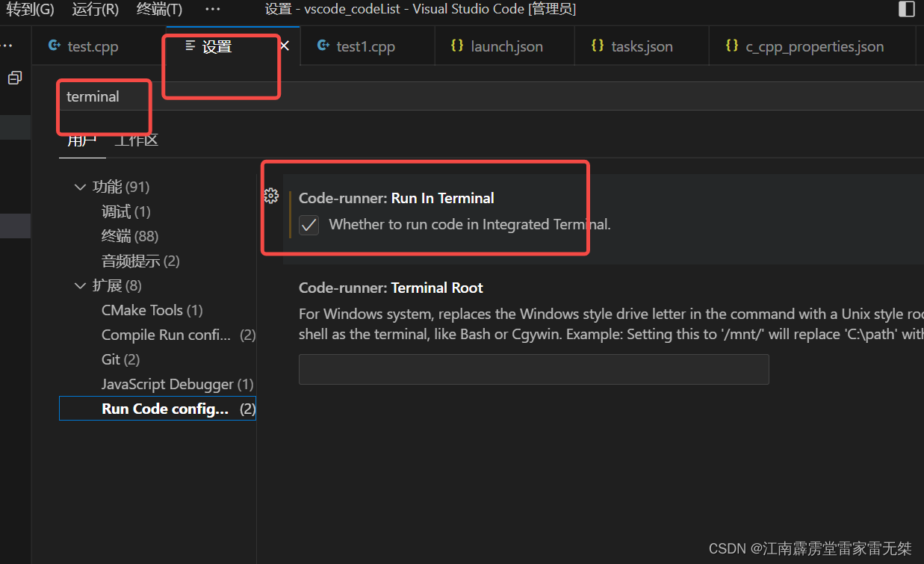Click the JSON braces icon of c_cpp_properties.json
The image size is (924, 564).
732,46
